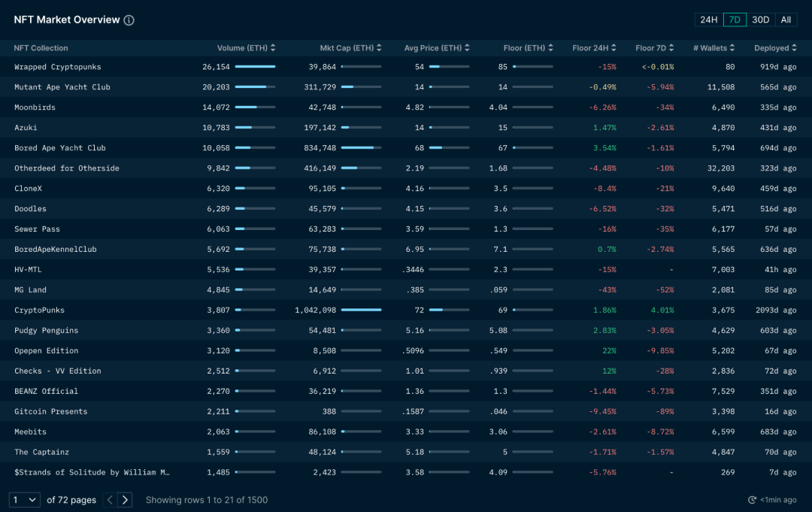Sort by Avg Price (ETH) arrows icon
Viewport: 812px width, 512px height.
pos(467,47)
